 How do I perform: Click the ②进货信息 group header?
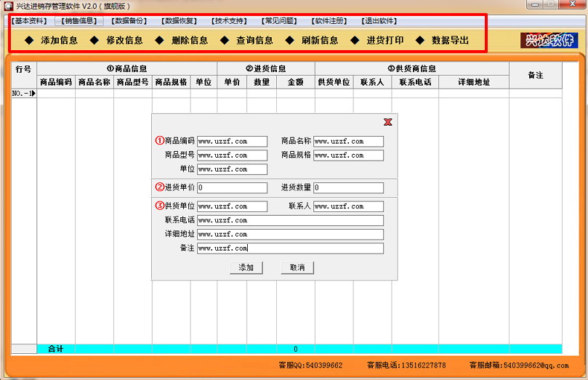tap(266, 68)
